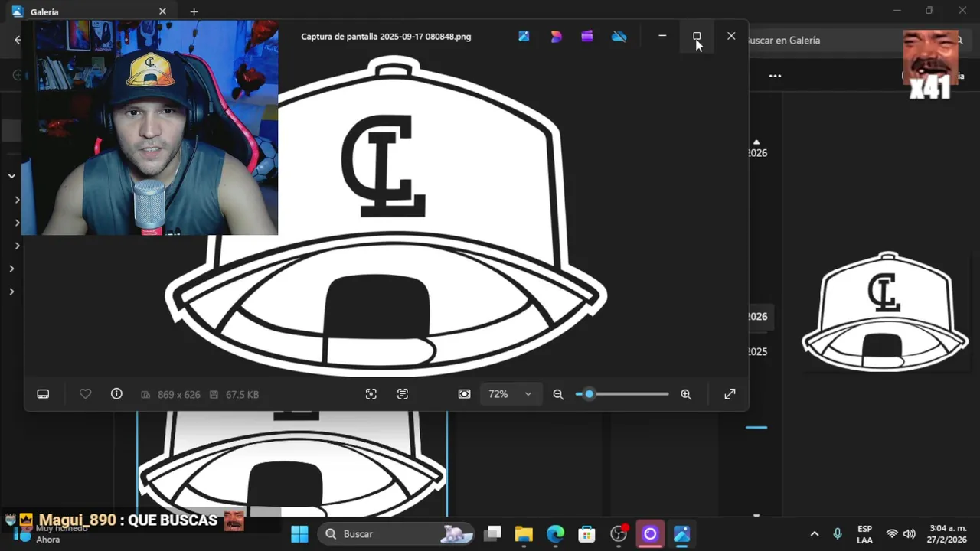Show hidden system tray icons
Viewport: 980px width, 551px height.
(x=815, y=533)
